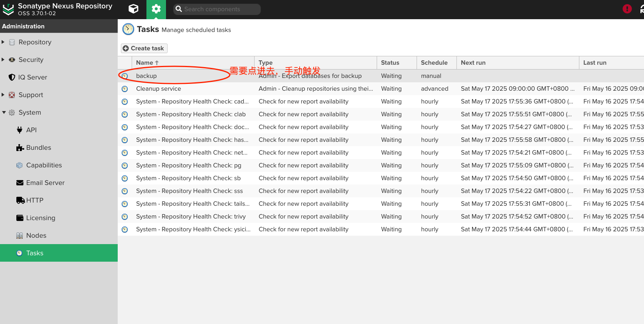Image resolution: width=644 pixels, height=324 pixels.
Task: Open the HTTP truck settings item
Action: click(x=34, y=200)
